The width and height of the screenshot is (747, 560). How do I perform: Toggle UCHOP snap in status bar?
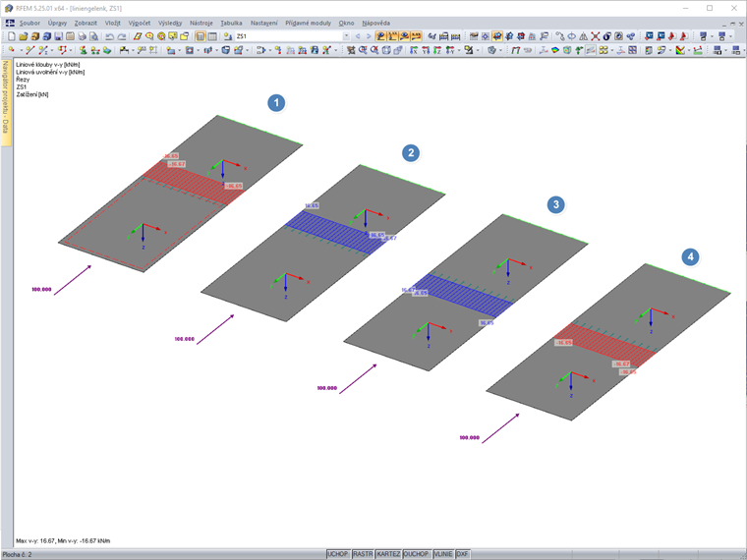[x=338, y=554]
